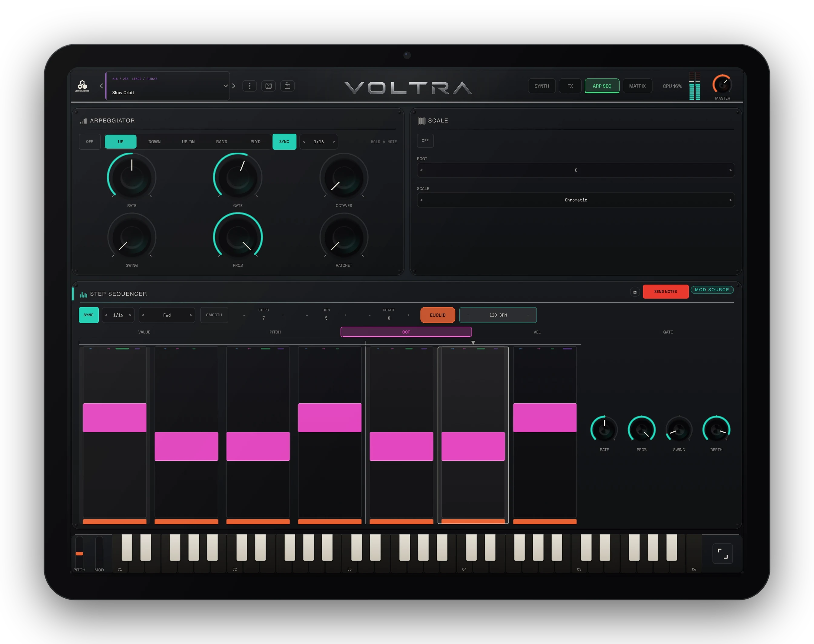Click the SEND NOTES button
The height and width of the screenshot is (644, 814).
point(666,292)
